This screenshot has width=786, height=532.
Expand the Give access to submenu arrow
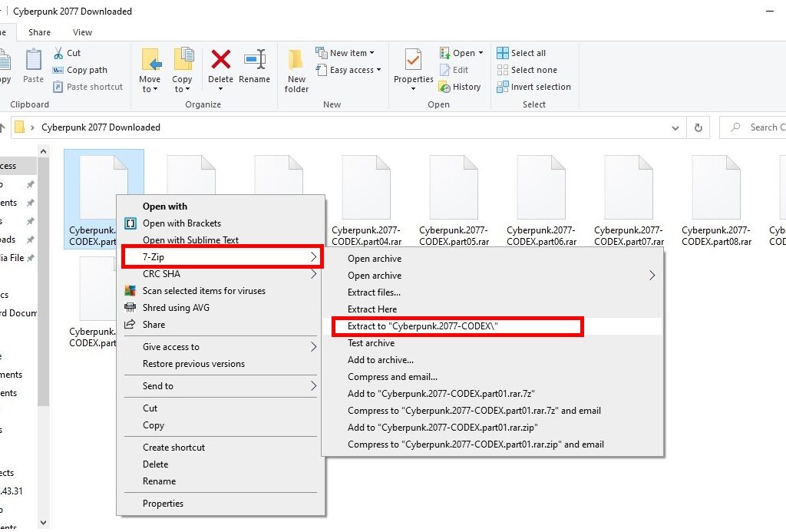point(313,346)
